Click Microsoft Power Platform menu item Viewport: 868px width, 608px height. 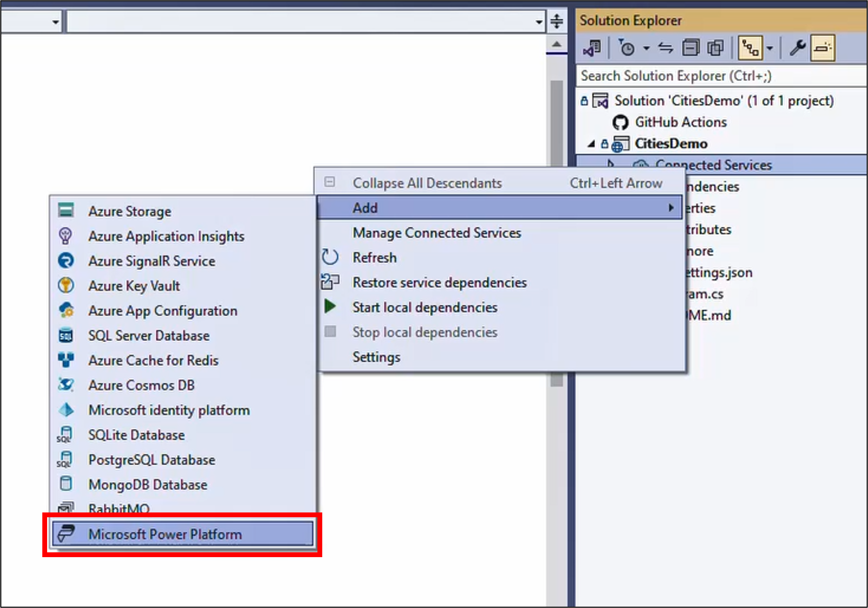183,534
